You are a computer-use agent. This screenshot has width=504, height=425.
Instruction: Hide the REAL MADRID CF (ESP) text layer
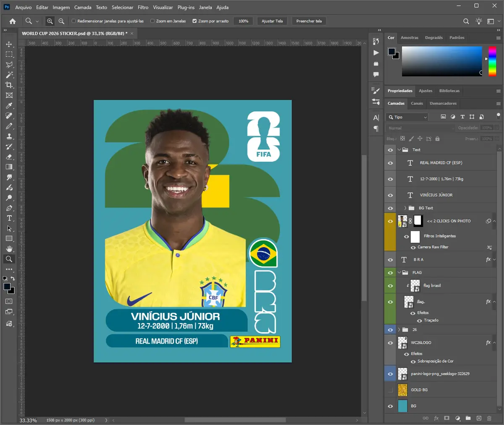tap(390, 163)
